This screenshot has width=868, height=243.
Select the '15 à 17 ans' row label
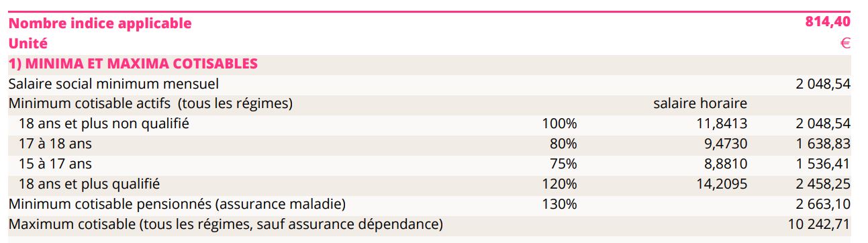pos(55,164)
